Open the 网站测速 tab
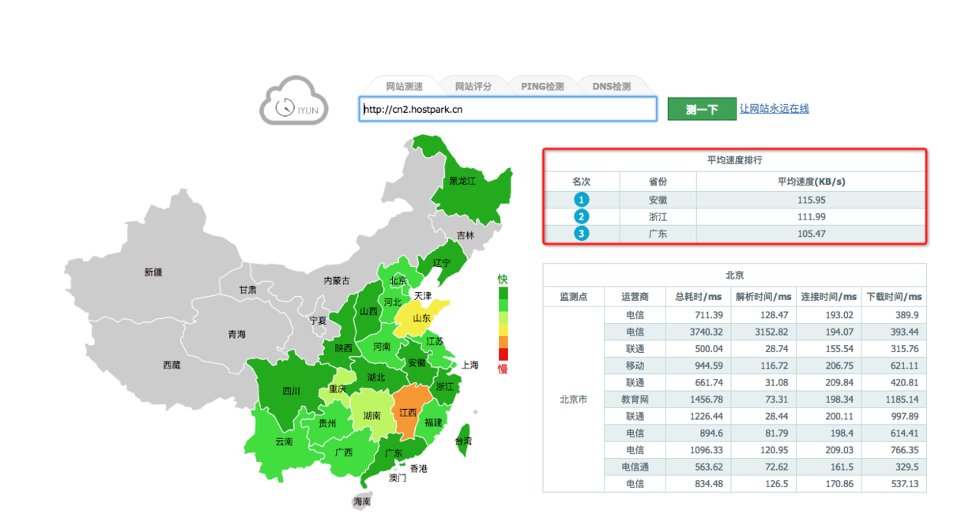This screenshot has width=980, height=514. coord(404,86)
